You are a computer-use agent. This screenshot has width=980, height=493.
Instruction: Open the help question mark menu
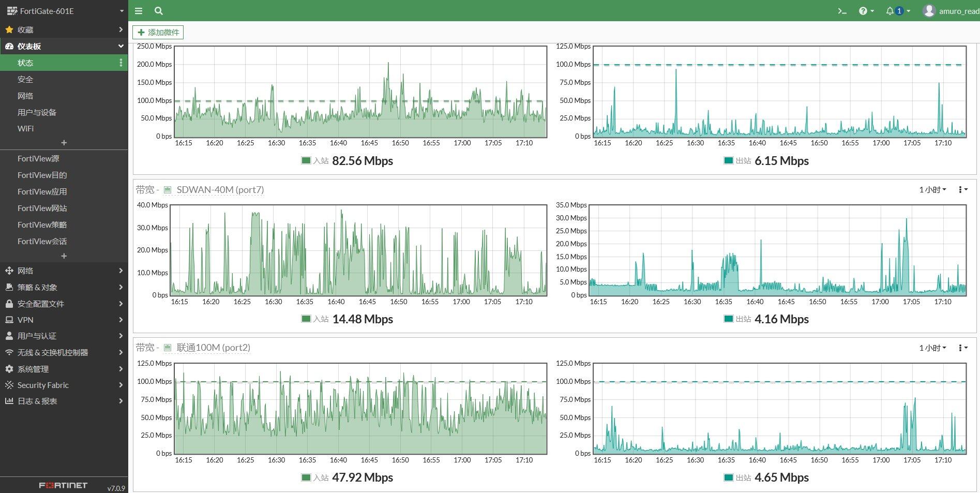pyautogui.click(x=866, y=11)
